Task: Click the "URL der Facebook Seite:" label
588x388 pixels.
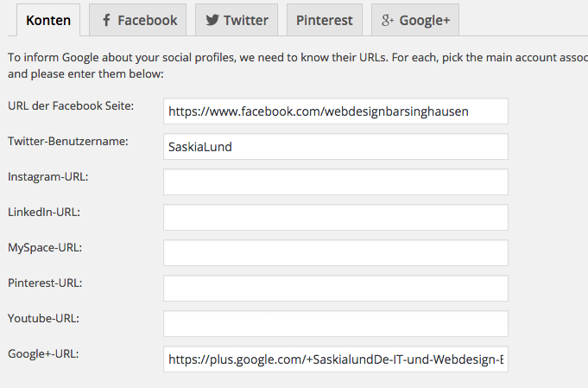Action: pos(71,106)
